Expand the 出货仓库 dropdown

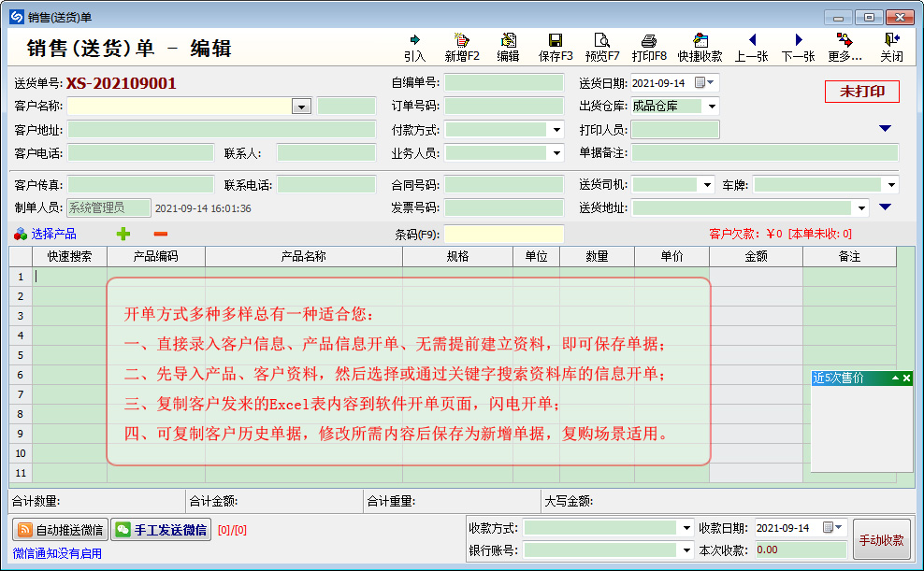[712, 107]
